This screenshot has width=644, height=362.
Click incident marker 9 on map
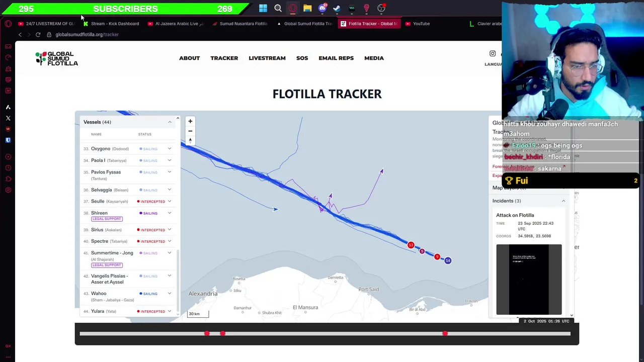437,257
